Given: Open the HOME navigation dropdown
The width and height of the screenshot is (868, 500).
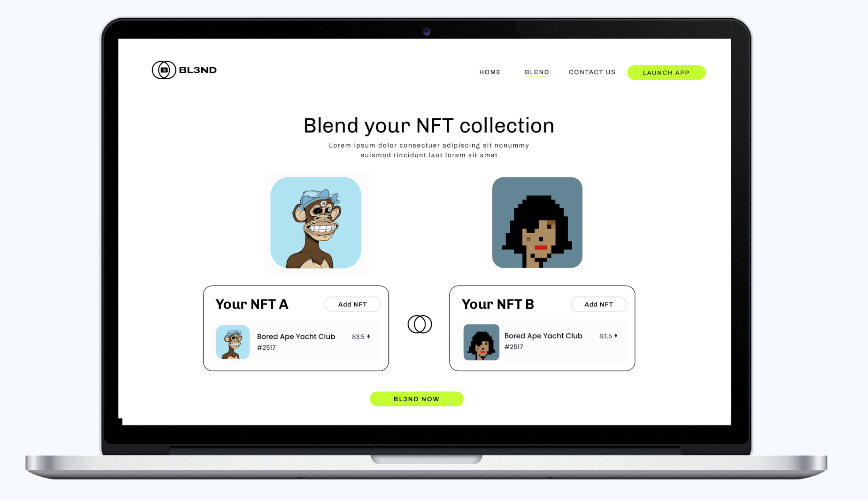Looking at the screenshot, I should click(x=490, y=71).
